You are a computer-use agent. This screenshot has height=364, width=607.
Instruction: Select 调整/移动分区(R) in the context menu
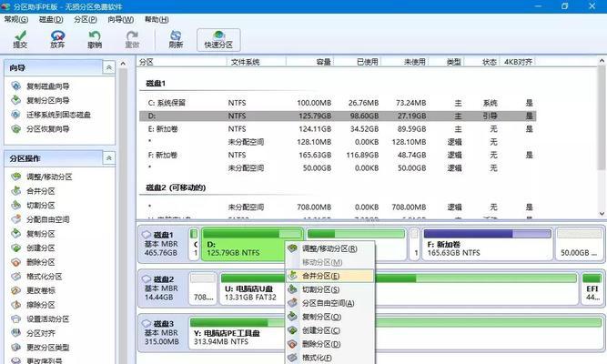(330, 248)
